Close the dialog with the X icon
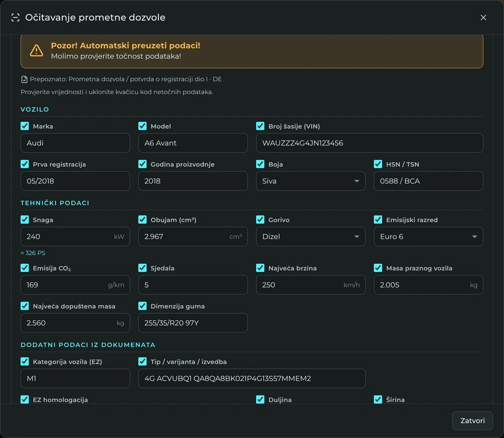 click(x=483, y=17)
